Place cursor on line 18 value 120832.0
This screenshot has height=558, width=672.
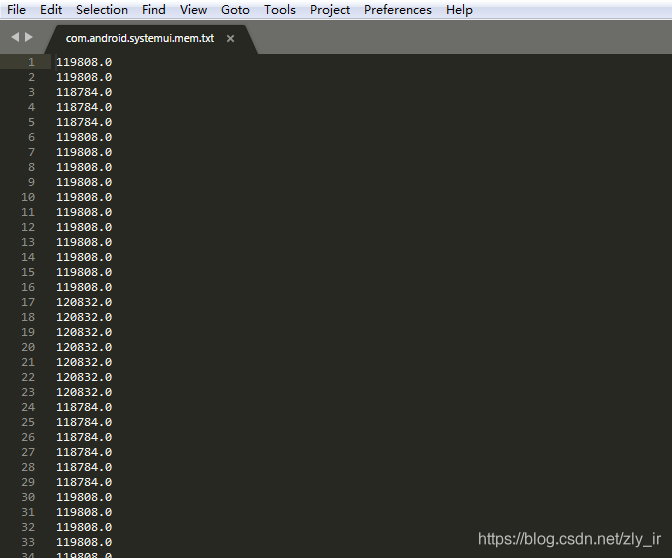point(84,317)
